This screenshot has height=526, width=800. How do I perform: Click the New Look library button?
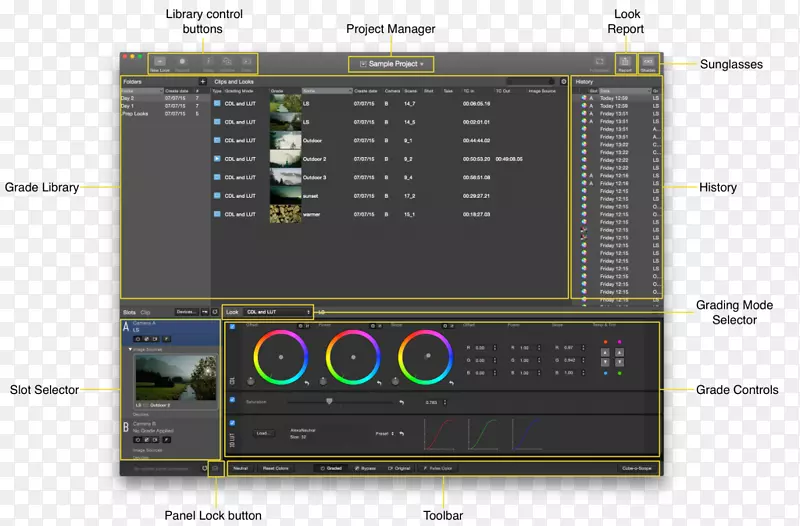pos(159,63)
